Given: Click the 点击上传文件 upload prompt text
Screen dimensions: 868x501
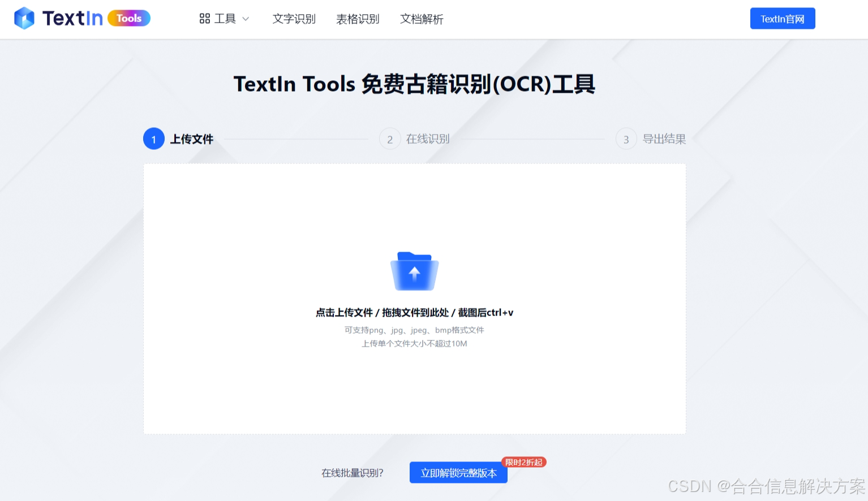Looking at the screenshot, I should click(415, 313).
